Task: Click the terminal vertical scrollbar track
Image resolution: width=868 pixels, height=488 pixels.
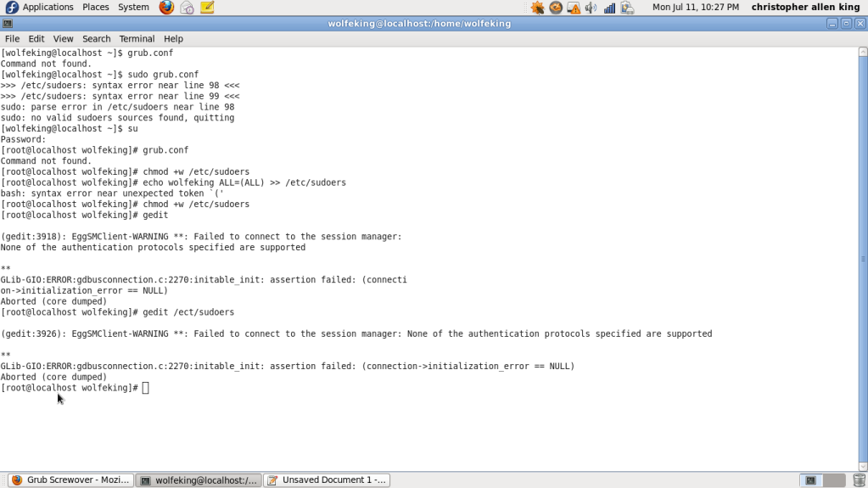Action: (x=862, y=259)
